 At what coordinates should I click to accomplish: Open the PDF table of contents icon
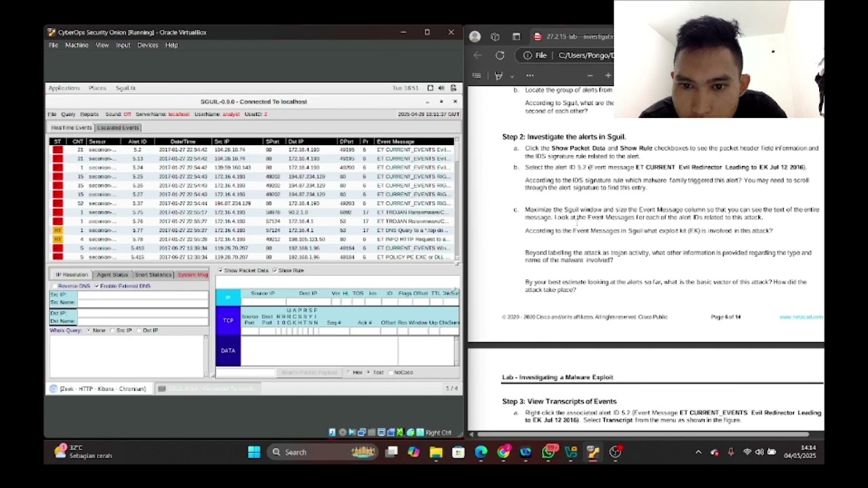pos(477,76)
